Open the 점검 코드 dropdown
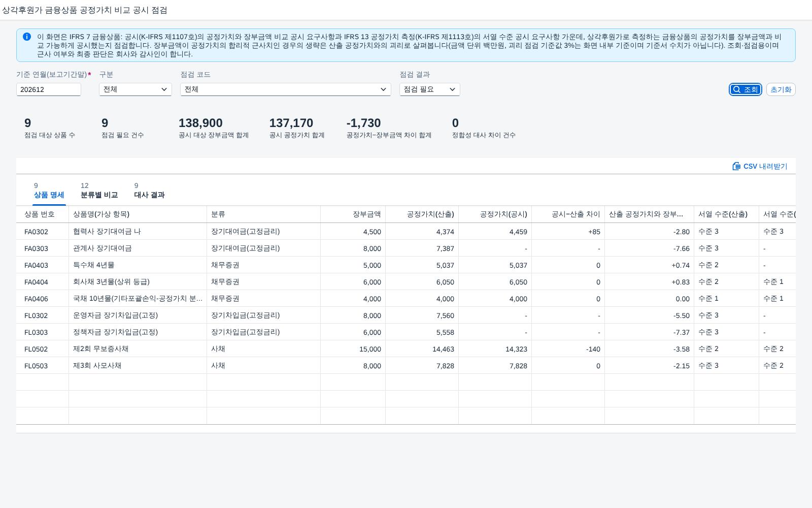This screenshot has height=508, width=812. click(x=286, y=89)
